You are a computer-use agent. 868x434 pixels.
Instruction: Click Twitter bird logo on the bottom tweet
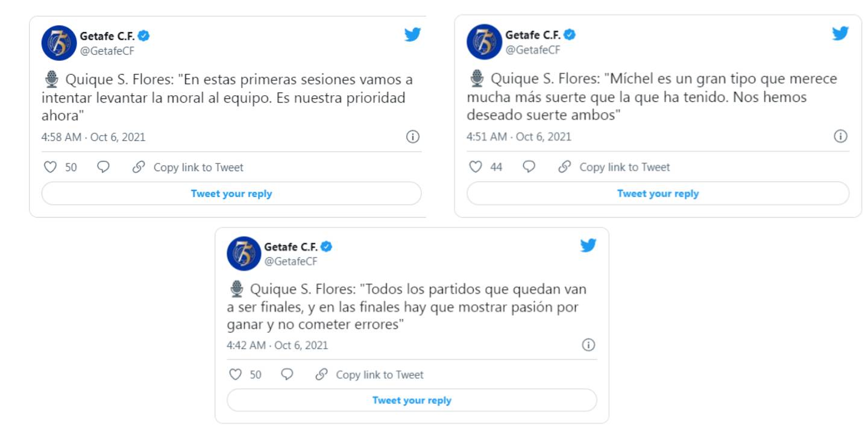pos(588,245)
